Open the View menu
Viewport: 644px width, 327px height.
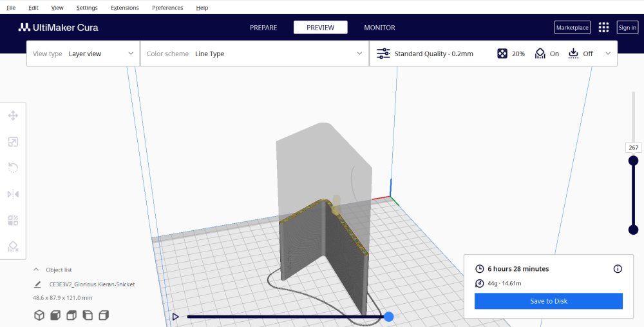point(57,7)
